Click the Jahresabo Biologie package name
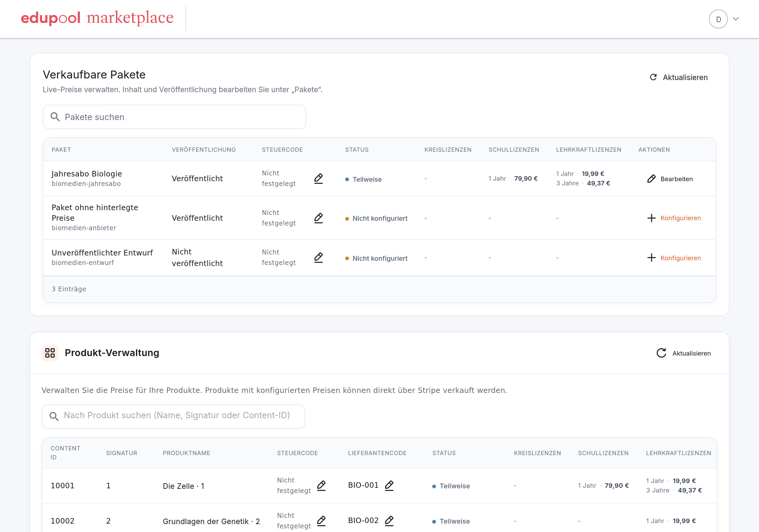 87,174
